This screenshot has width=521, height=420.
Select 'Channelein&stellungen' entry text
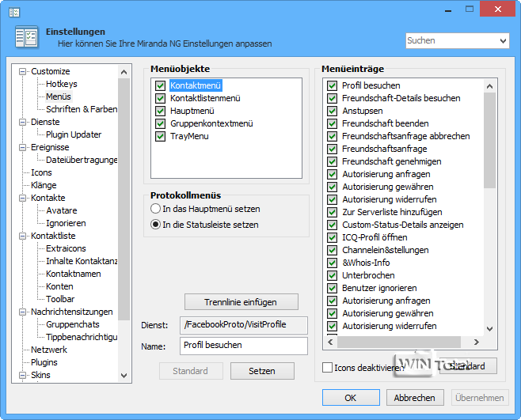coord(386,250)
